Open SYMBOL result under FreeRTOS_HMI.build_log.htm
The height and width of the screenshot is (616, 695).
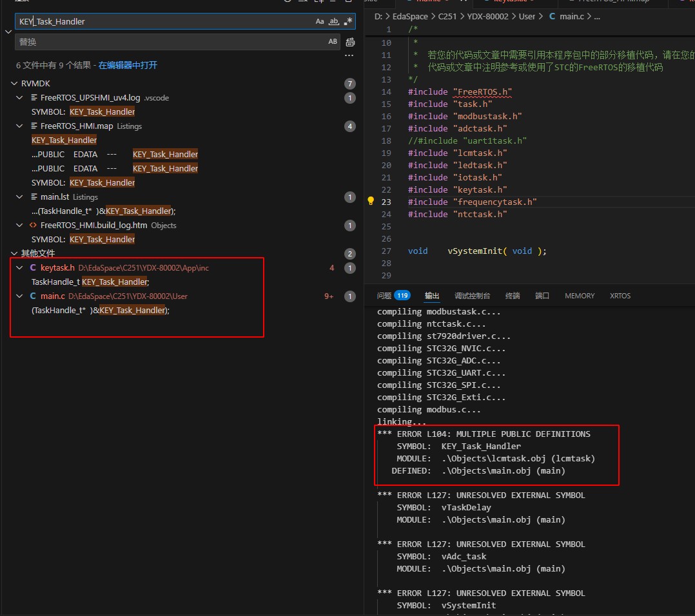(x=83, y=239)
